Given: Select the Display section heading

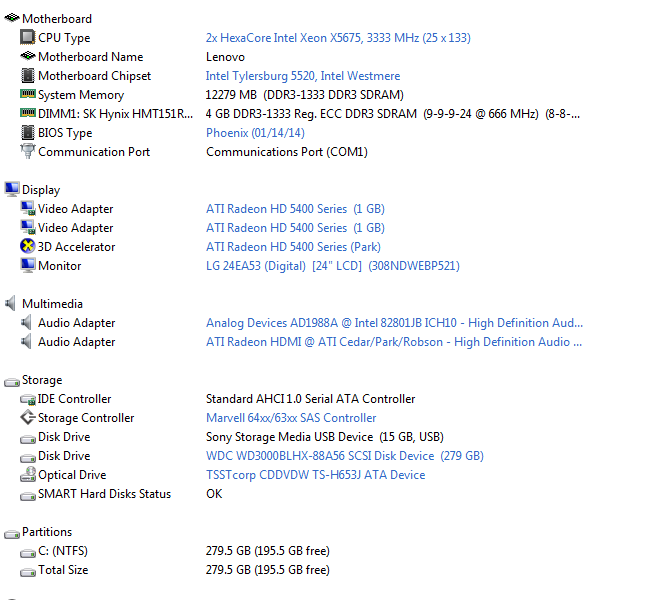Looking at the screenshot, I should [41, 190].
